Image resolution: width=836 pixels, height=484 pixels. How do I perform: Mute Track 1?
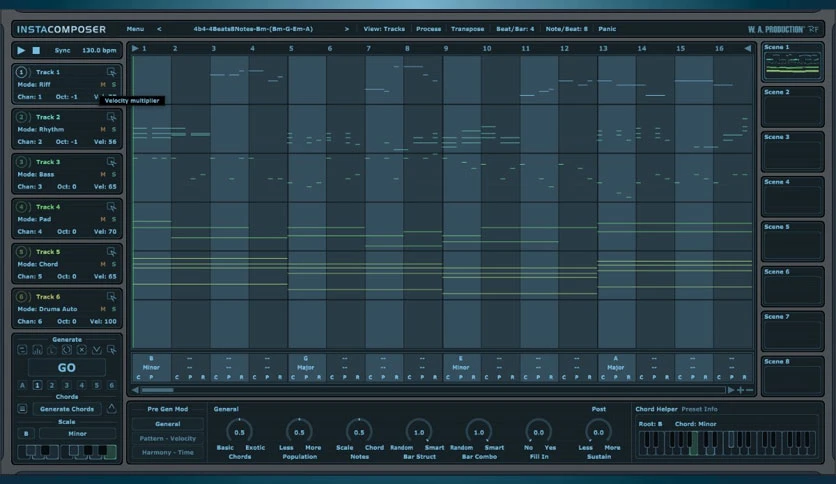(103, 85)
